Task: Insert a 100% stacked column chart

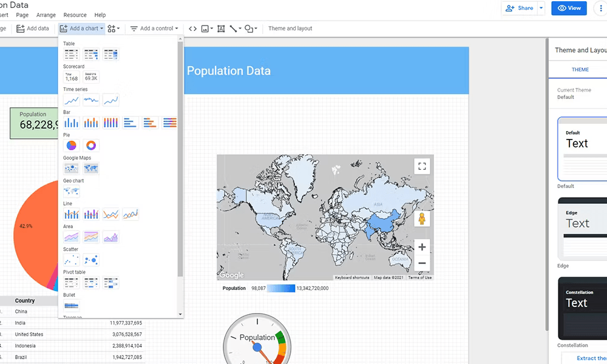Action: point(110,123)
